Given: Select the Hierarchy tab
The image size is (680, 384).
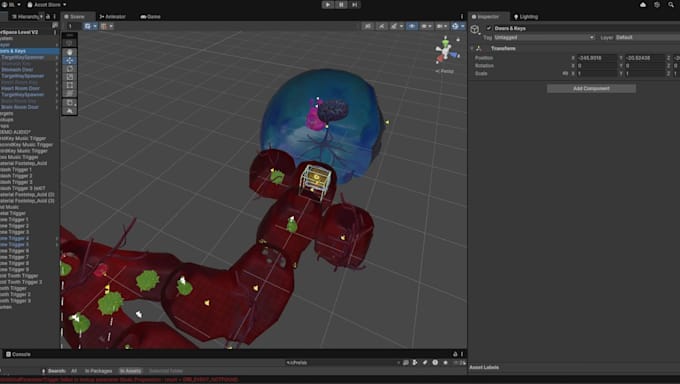Looking at the screenshot, I should tap(25, 16).
